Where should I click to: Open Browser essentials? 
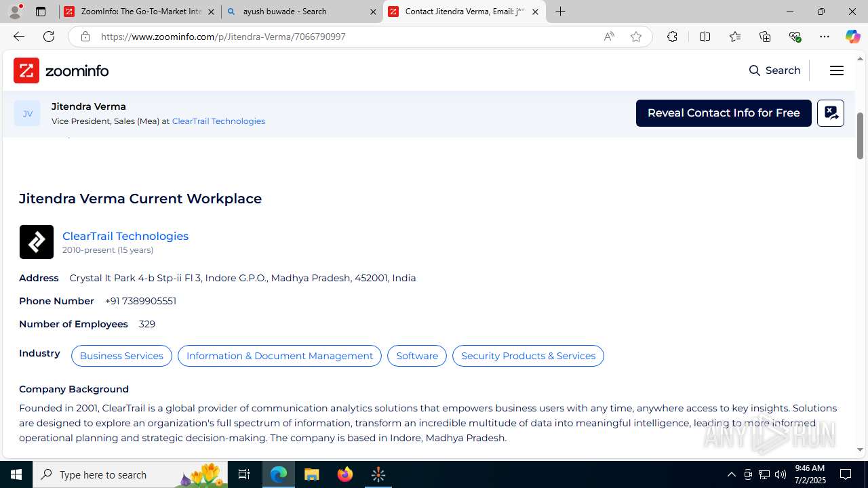pyautogui.click(x=795, y=37)
